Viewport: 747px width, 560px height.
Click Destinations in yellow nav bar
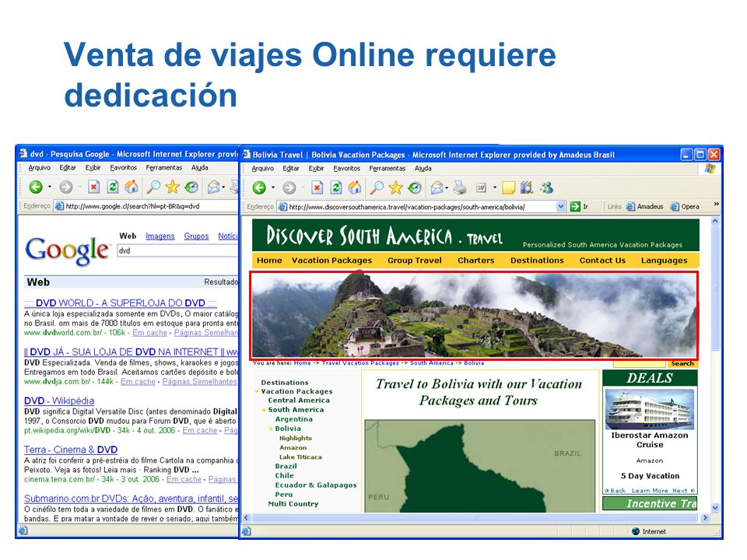(x=537, y=261)
